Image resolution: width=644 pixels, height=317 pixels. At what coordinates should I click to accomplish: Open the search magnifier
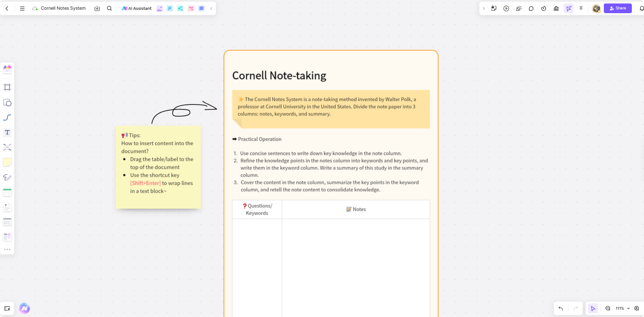click(x=109, y=8)
